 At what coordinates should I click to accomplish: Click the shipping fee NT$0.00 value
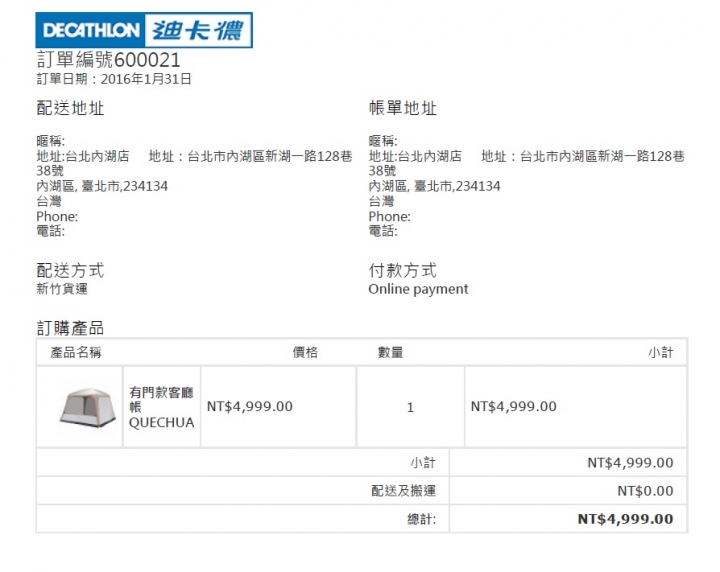645,491
